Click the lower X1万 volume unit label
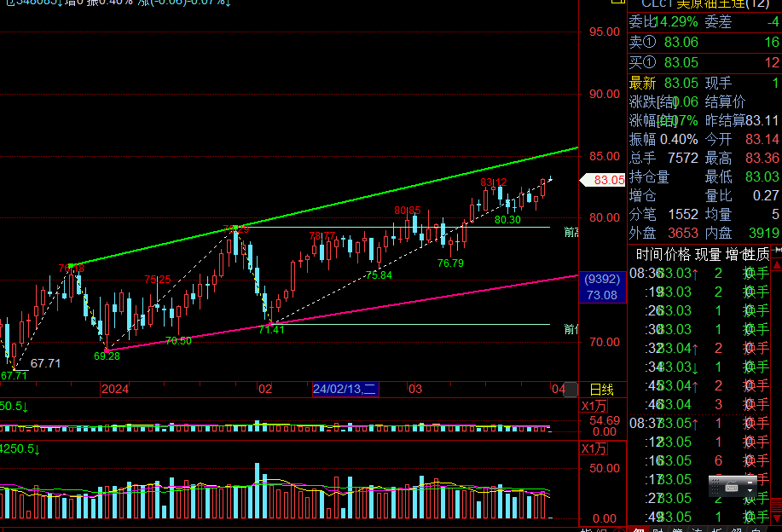This screenshot has width=782, height=532. (594, 448)
